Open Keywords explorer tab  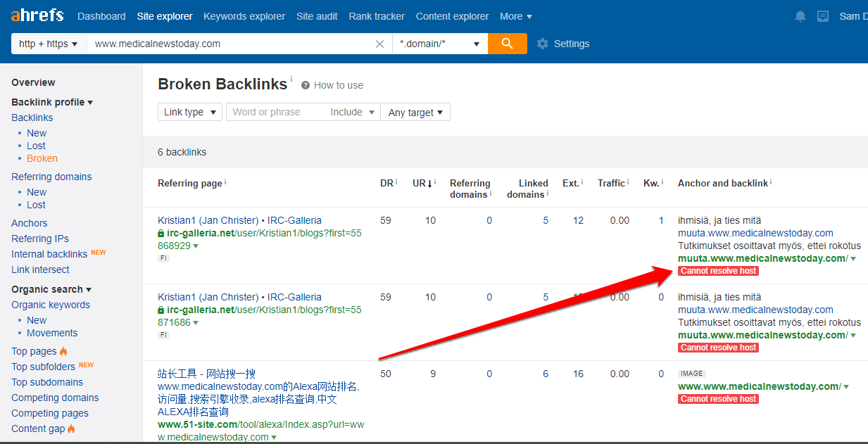click(x=244, y=16)
